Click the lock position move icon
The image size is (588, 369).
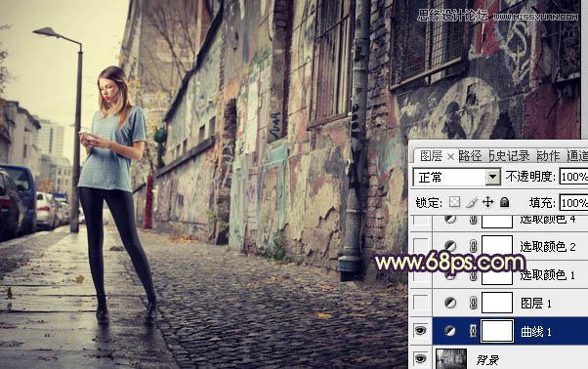coord(487,202)
